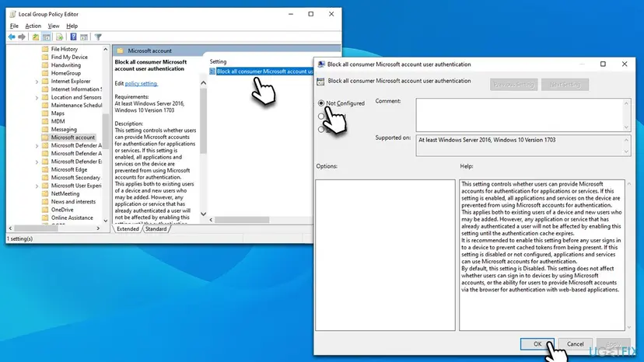
Task: Click the Online Assistance folder icon
Action: point(45,218)
